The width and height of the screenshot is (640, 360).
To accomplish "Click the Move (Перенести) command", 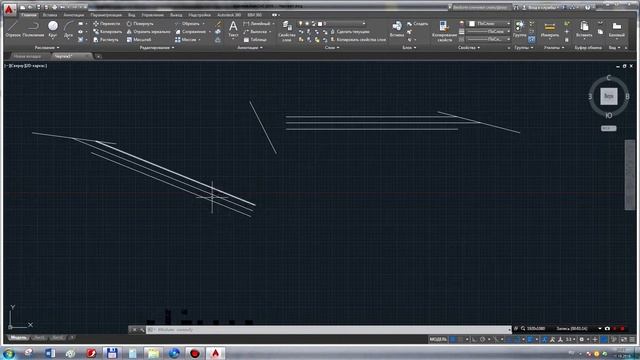I will (x=106, y=24).
